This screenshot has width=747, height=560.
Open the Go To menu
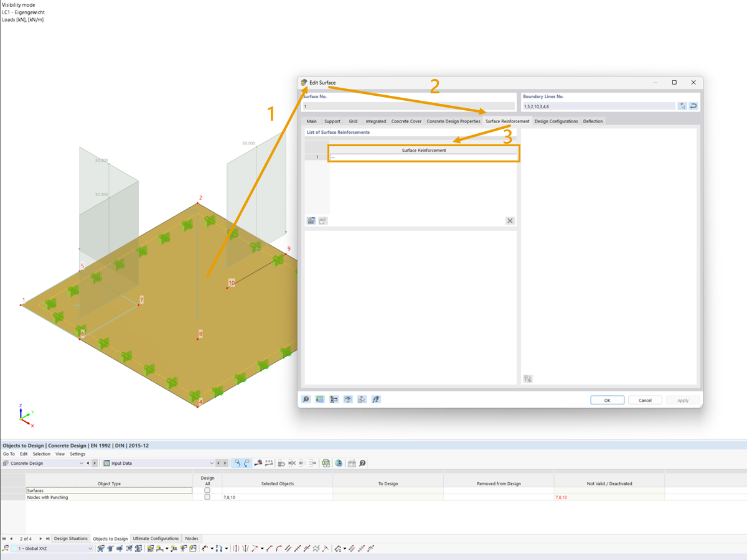9,454
